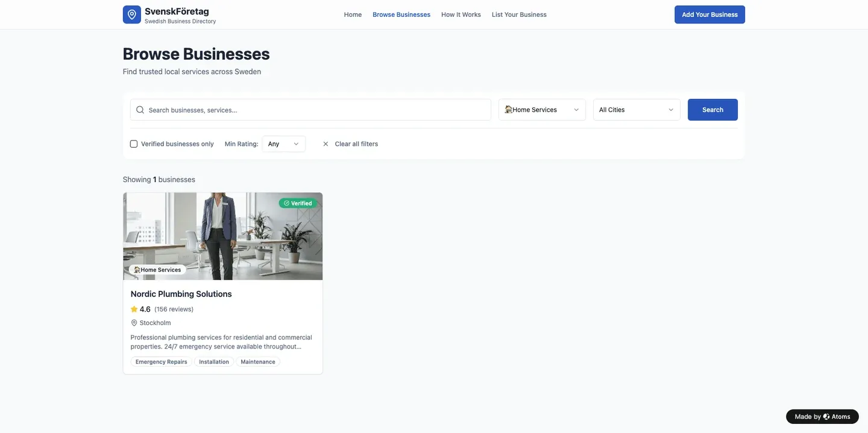Image resolution: width=868 pixels, height=433 pixels.
Task: Click the Home Services badge on card image
Action: point(157,270)
